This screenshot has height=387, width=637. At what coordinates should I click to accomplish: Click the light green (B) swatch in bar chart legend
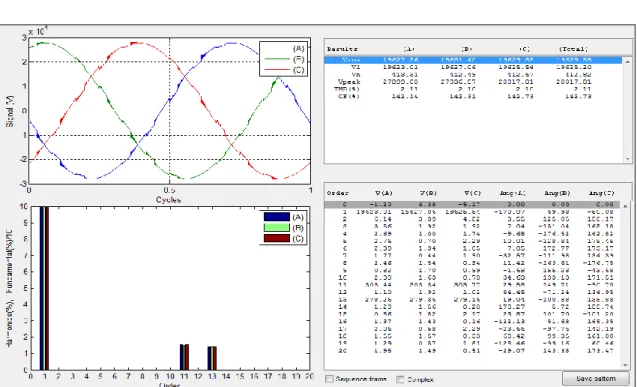(277, 227)
